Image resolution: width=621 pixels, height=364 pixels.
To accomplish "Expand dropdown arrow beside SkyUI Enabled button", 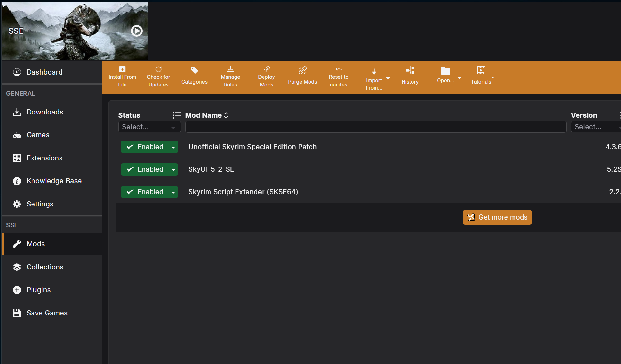I will point(173,170).
